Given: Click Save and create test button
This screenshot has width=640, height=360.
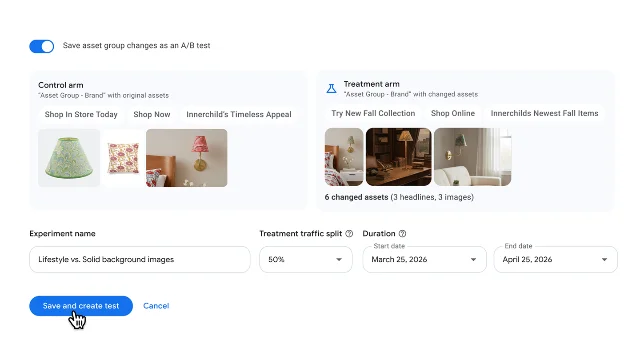Looking at the screenshot, I should (81, 306).
